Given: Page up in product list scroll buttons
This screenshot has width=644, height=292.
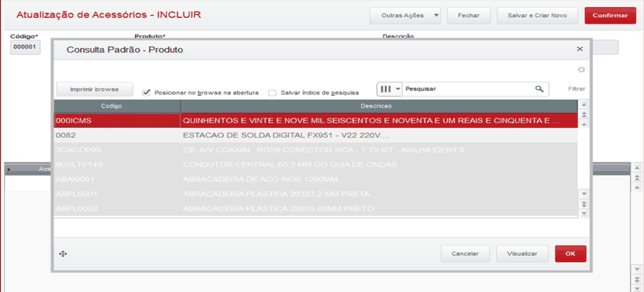Looking at the screenshot, I should 584,115.
